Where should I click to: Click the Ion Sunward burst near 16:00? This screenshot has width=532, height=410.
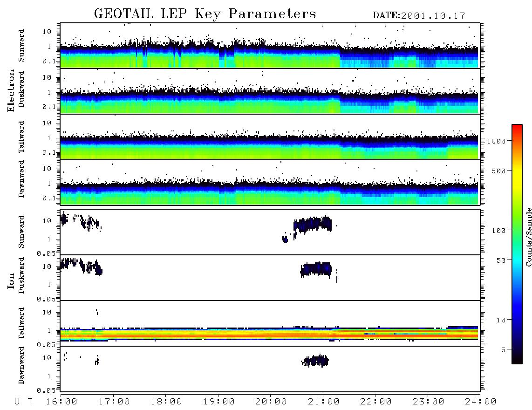point(64,219)
